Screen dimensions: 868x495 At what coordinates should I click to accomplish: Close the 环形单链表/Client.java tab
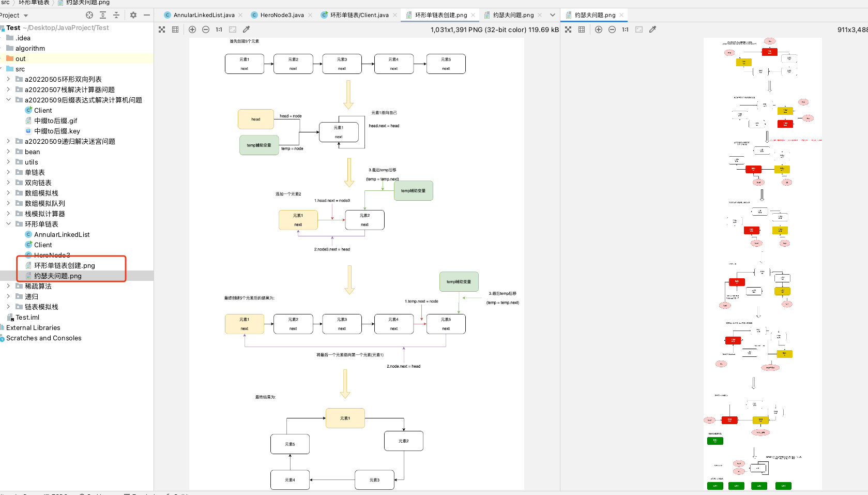click(x=395, y=15)
